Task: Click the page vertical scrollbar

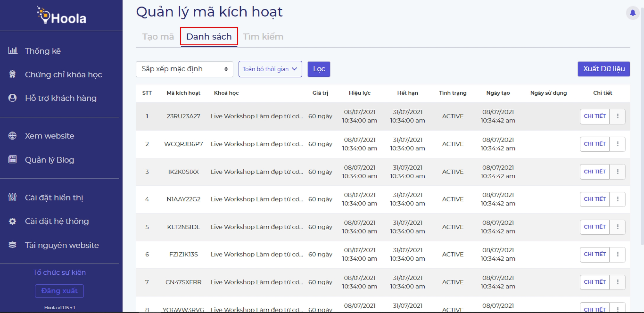Action: [642, 126]
